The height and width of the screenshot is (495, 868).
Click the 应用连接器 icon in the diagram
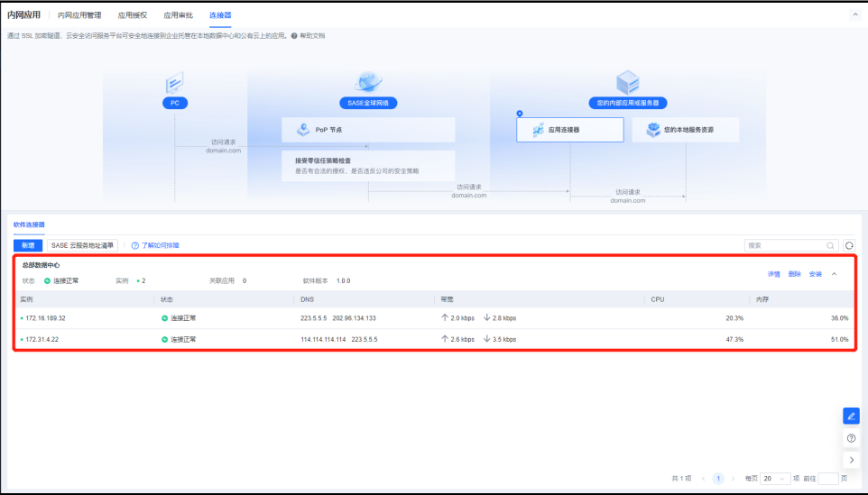[x=538, y=130]
